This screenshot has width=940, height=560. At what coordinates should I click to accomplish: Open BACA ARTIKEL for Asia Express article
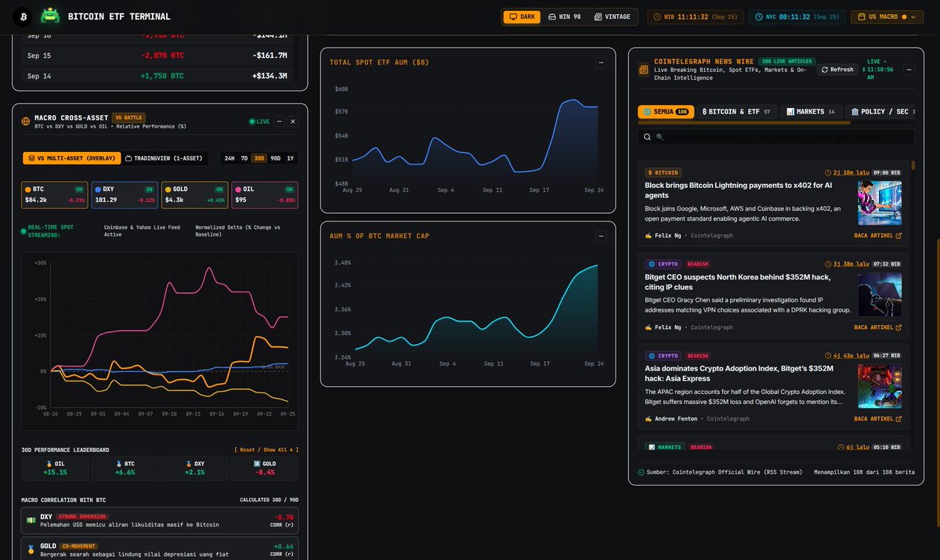click(x=877, y=419)
